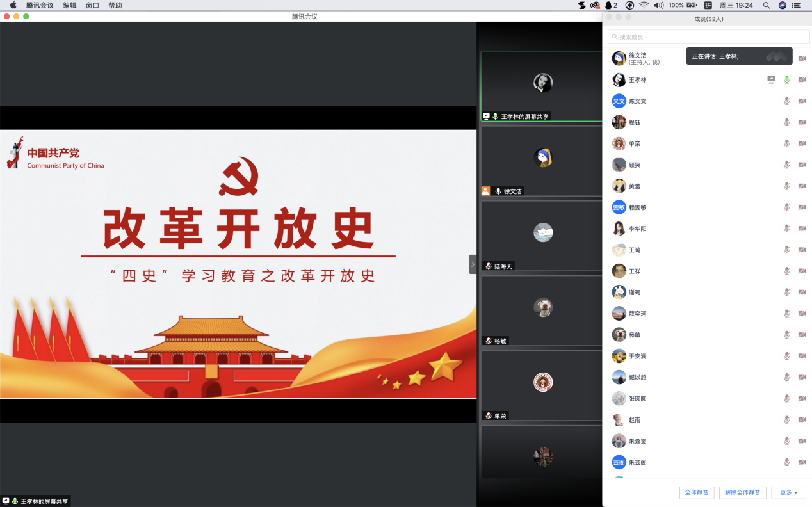
Task: Open the 帮助 menu
Action: point(115,5)
